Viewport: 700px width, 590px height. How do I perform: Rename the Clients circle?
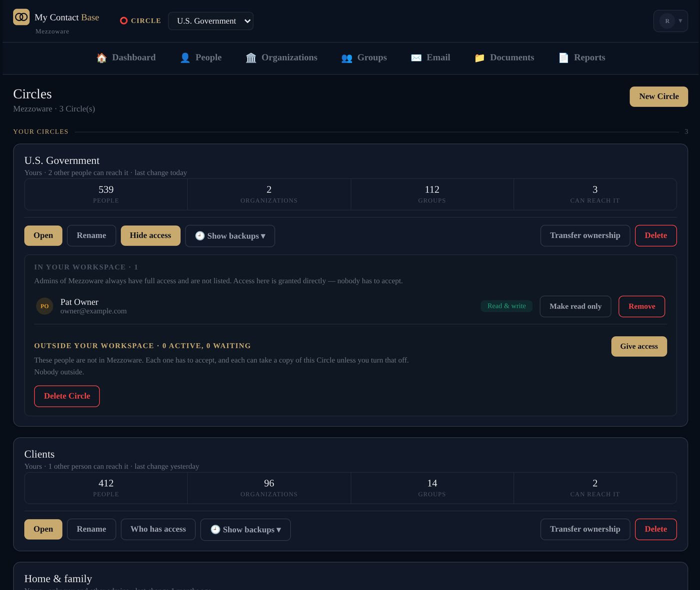[91, 529]
